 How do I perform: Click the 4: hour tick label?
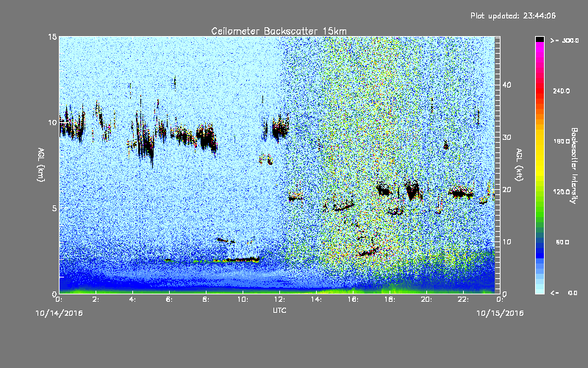coord(132,300)
